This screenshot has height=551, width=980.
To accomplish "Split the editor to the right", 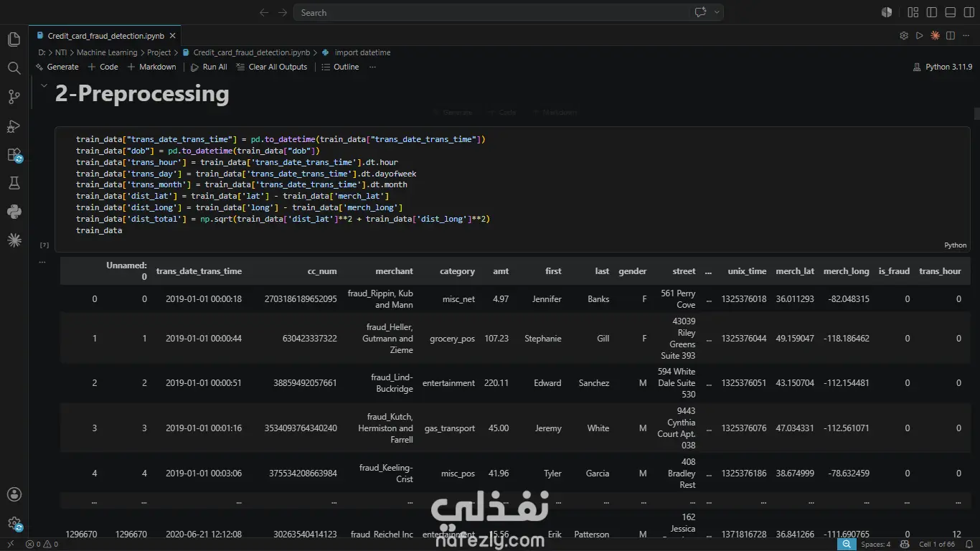I will (951, 36).
